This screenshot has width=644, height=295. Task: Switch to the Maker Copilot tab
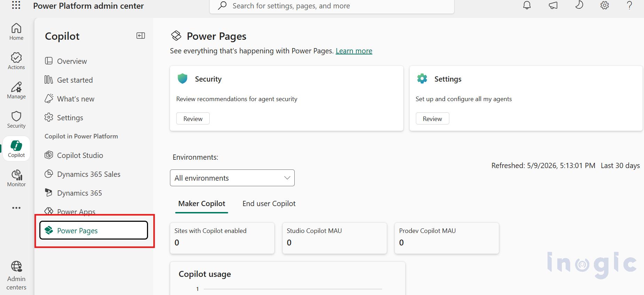click(202, 204)
